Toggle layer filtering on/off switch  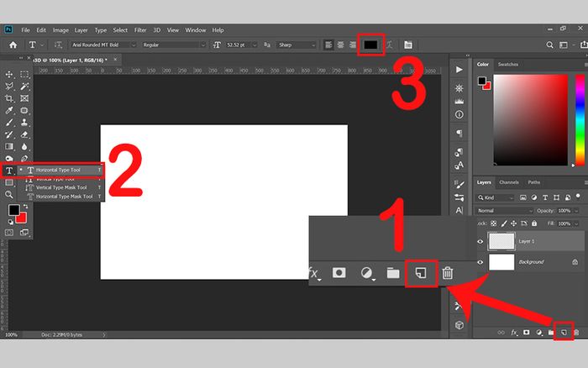578,197
